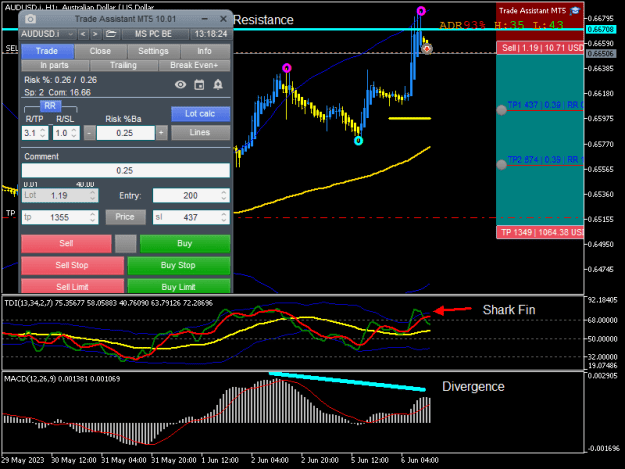Go to next symbol with right arrow

click(x=95, y=34)
